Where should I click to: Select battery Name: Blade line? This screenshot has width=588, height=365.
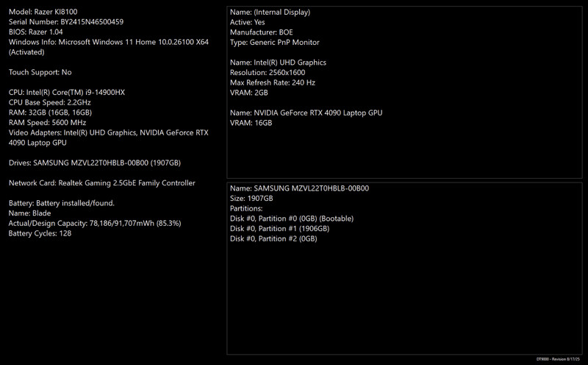[30, 213]
